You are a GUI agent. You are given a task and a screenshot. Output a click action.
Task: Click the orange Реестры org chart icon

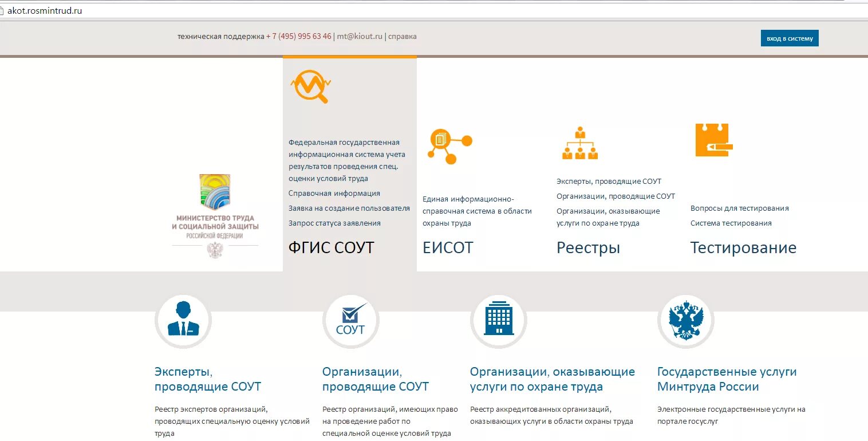[x=580, y=143]
